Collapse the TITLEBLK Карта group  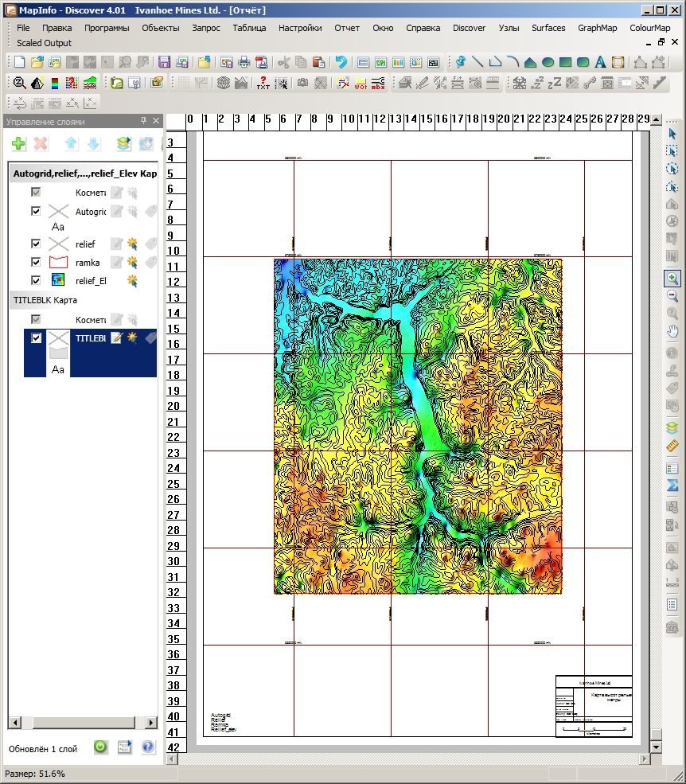pyautogui.click(x=45, y=300)
